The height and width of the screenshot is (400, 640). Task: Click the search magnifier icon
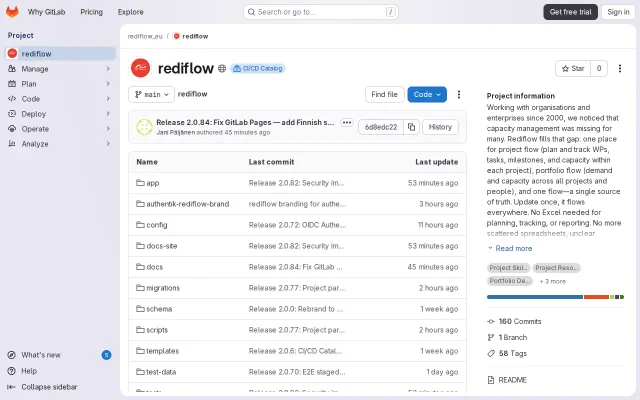(251, 12)
